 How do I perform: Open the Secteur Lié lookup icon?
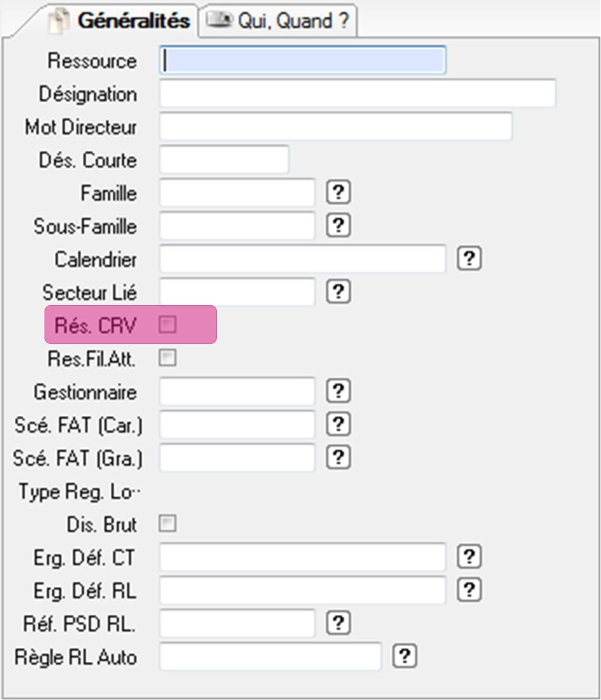338,291
